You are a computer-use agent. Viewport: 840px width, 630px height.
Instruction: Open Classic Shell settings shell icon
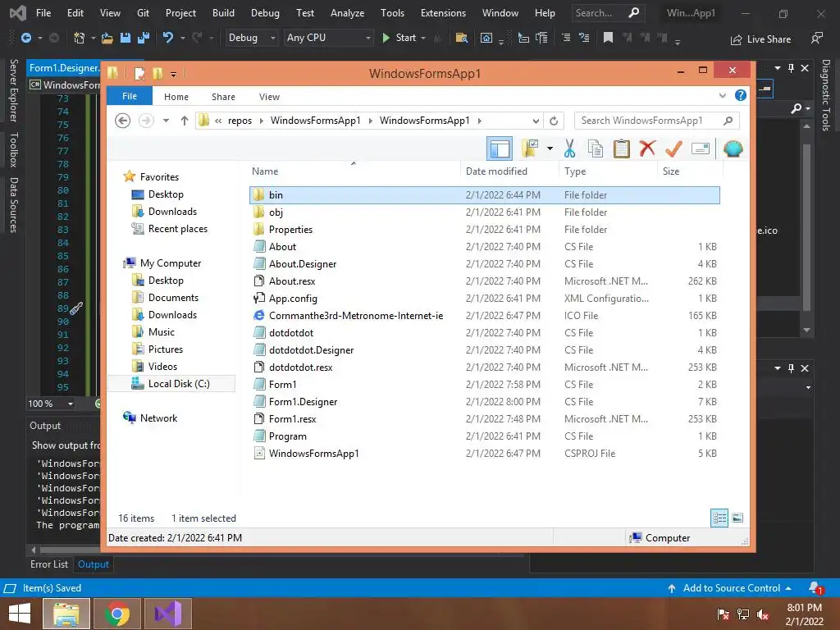click(733, 148)
